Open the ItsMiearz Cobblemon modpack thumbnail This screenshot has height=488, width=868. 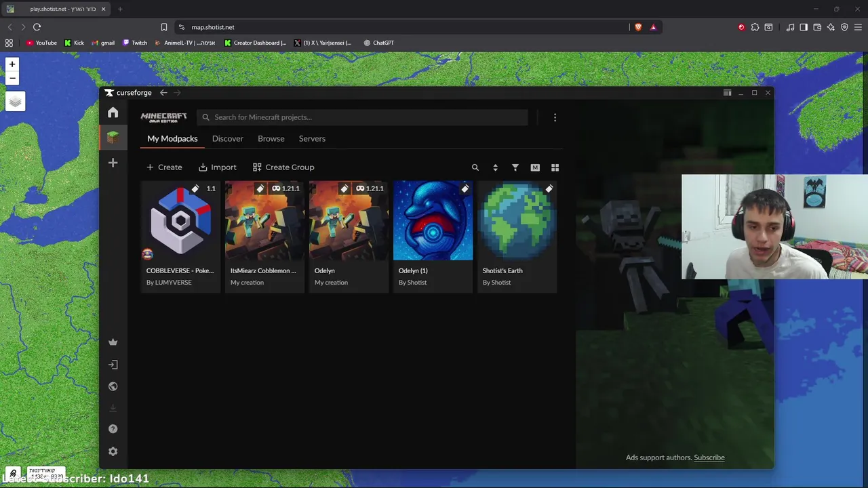pyautogui.click(x=264, y=220)
